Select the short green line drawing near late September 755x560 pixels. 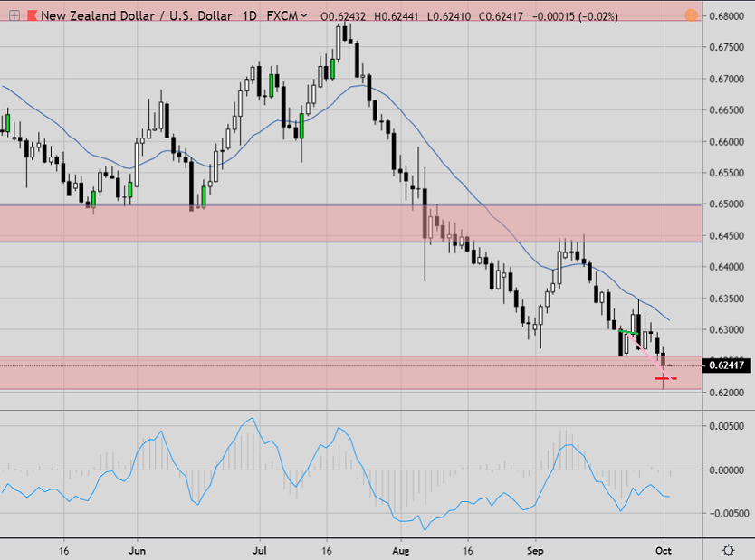tap(628, 332)
